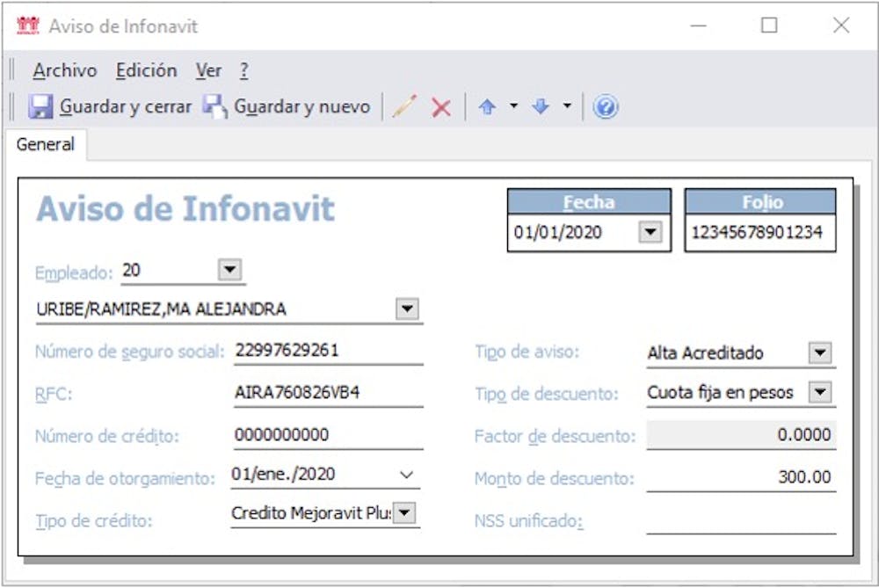
Task: Click the URIBE/RAMIREZ,MA ALEJANDRA name text
Action: (162, 309)
